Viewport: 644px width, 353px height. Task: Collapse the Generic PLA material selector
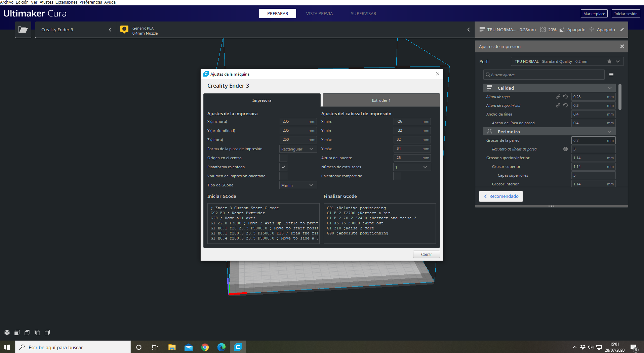pyautogui.click(x=295, y=30)
